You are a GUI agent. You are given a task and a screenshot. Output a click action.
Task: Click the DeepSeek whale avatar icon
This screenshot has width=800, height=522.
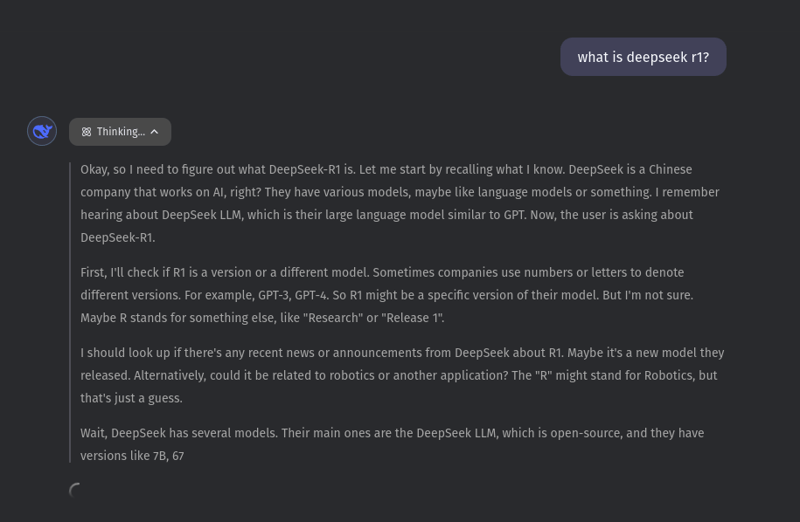pyautogui.click(x=42, y=131)
